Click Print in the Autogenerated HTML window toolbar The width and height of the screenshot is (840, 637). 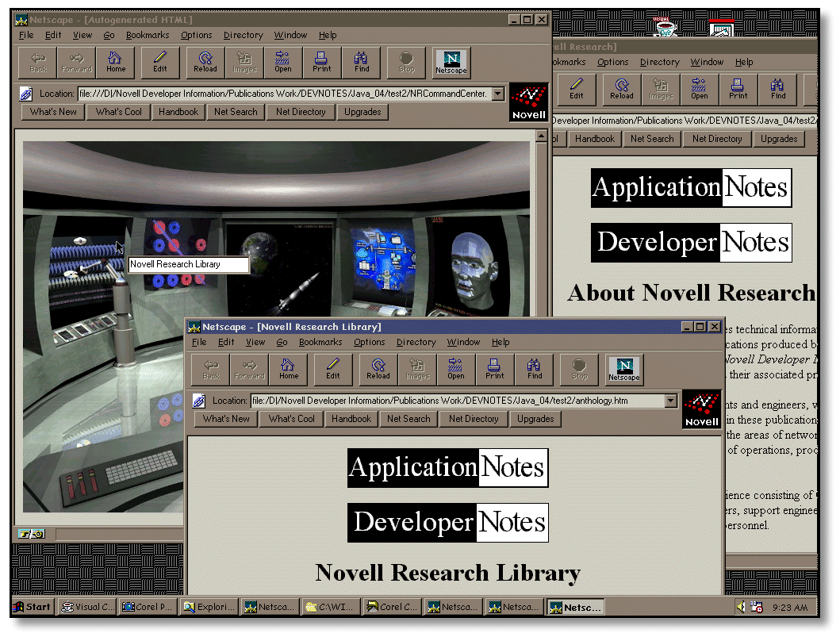[321, 63]
